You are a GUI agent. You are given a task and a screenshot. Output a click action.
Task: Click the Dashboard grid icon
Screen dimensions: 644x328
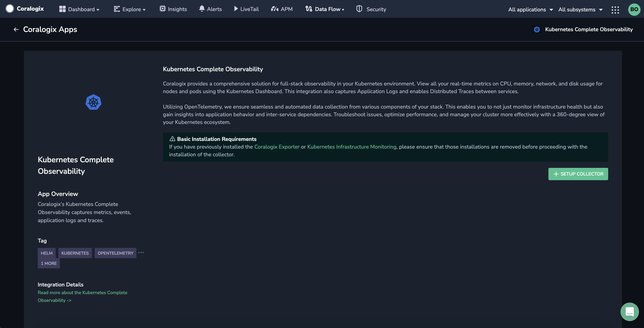click(62, 9)
